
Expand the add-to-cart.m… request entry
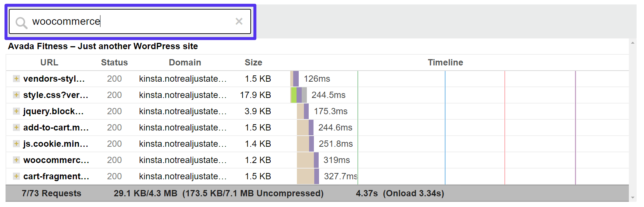point(16,128)
